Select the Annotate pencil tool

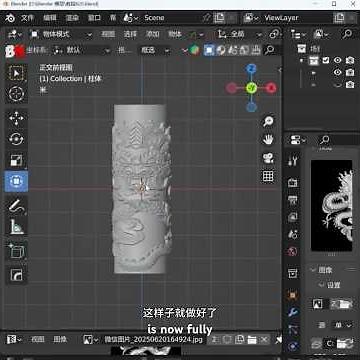(x=16, y=206)
